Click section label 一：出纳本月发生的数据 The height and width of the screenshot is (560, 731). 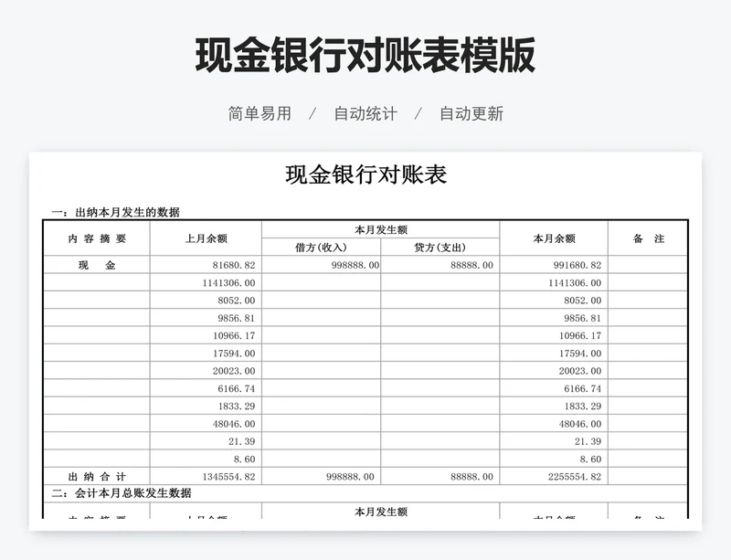point(116,212)
